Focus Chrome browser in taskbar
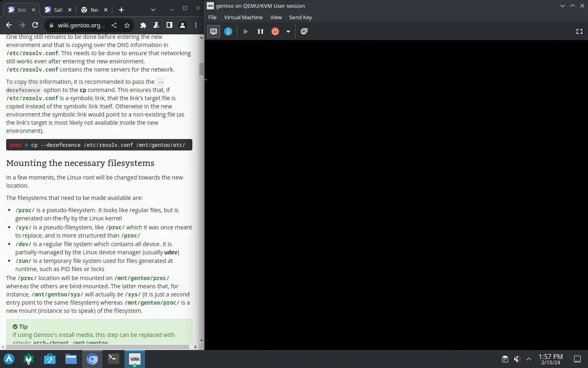Image resolution: width=588 pixels, height=368 pixels. click(x=92, y=359)
